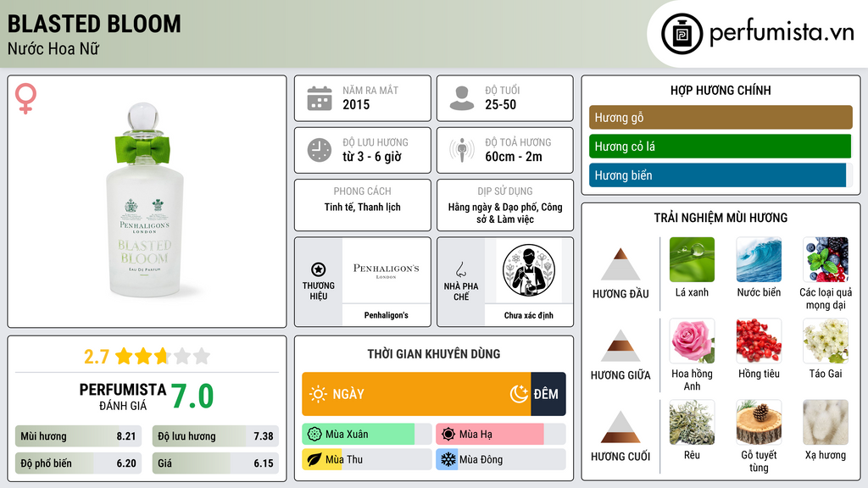The height and width of the screenshot is (488, 868).
Task: Open the Táo Gai hawthorn image
Action: [826, 341]
